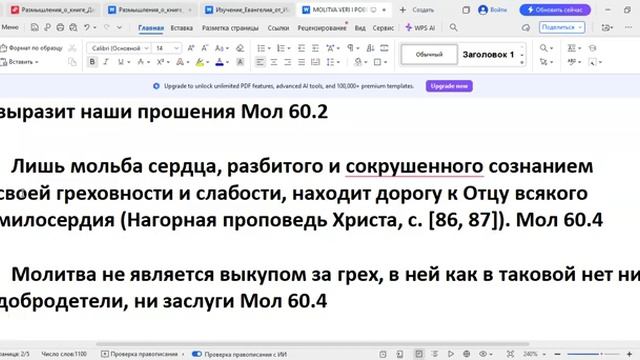
Task: Switch to the Разметка страницы tab
Action: [230, 28]
